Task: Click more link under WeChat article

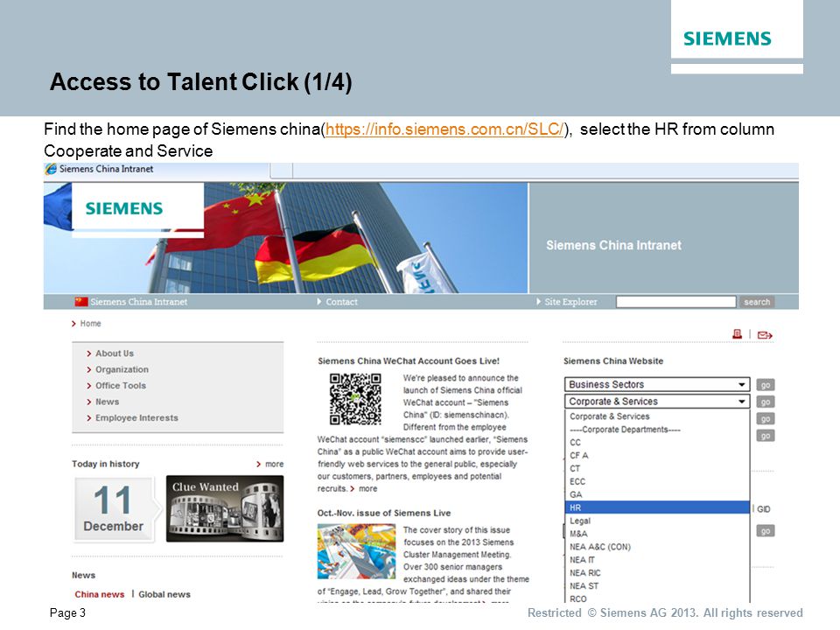Action: pyautogui.click(x=367, y=488)
